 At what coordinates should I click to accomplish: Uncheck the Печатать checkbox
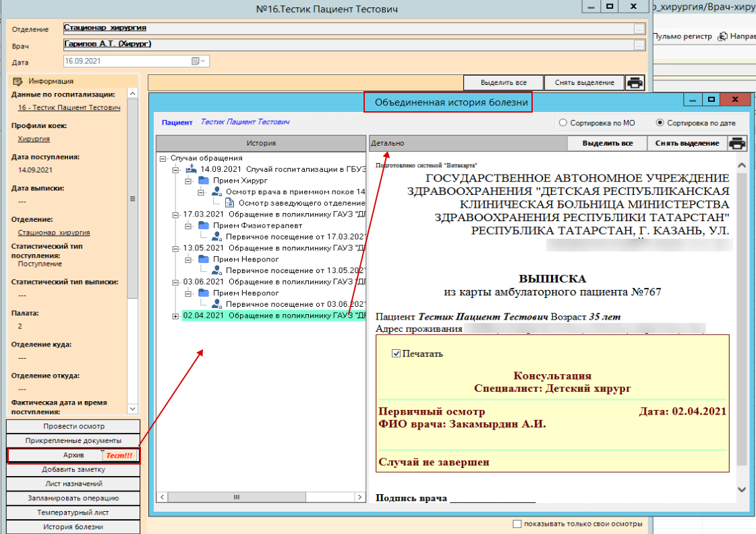[x=397, y=353]
